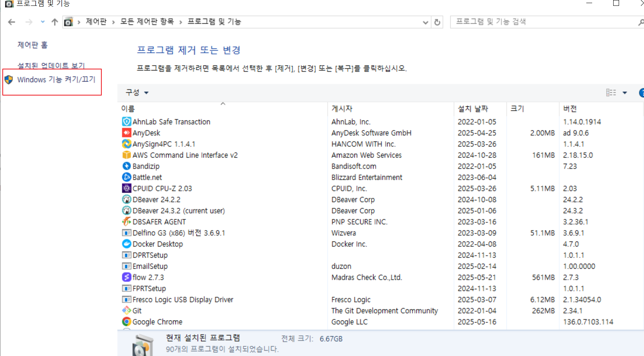Image resolution: width=644 pixels, height=356 pixels.
Task: Expand the chevron after 모든 제어판 항목
Action: 180,22
